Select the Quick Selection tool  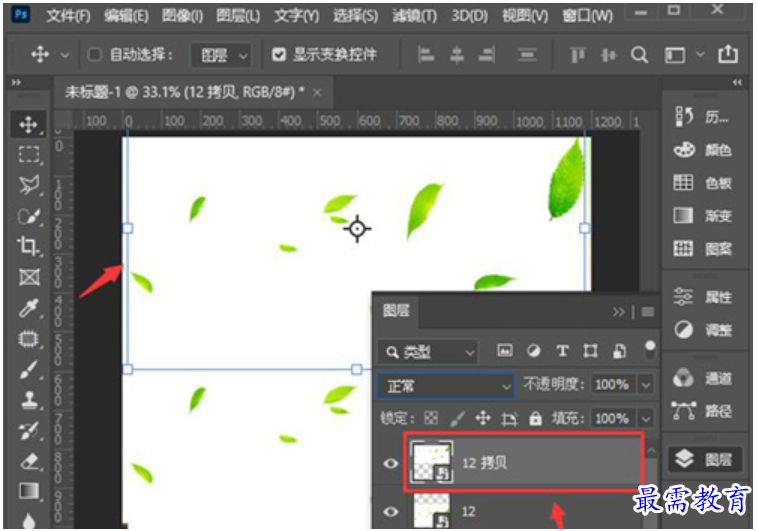28,216
